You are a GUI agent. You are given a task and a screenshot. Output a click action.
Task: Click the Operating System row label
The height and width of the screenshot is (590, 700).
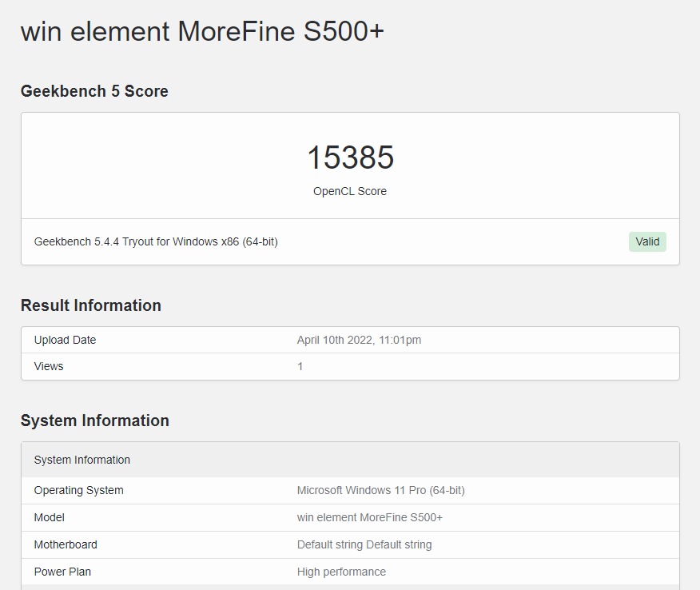point(78,490)
